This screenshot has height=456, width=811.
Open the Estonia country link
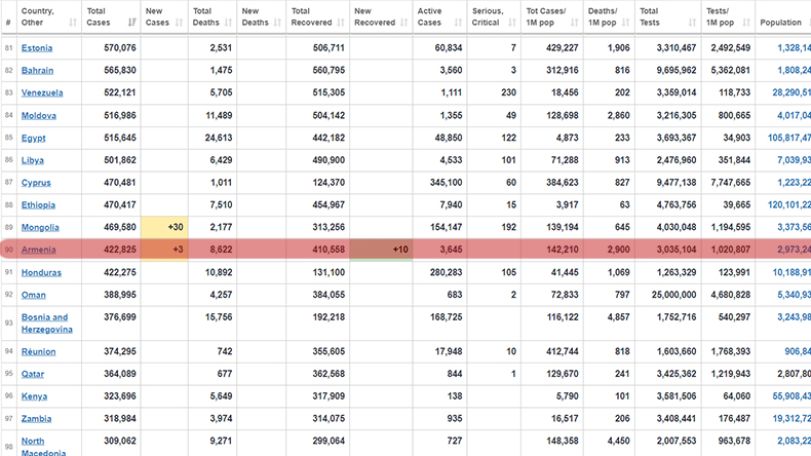click(37, 48)
